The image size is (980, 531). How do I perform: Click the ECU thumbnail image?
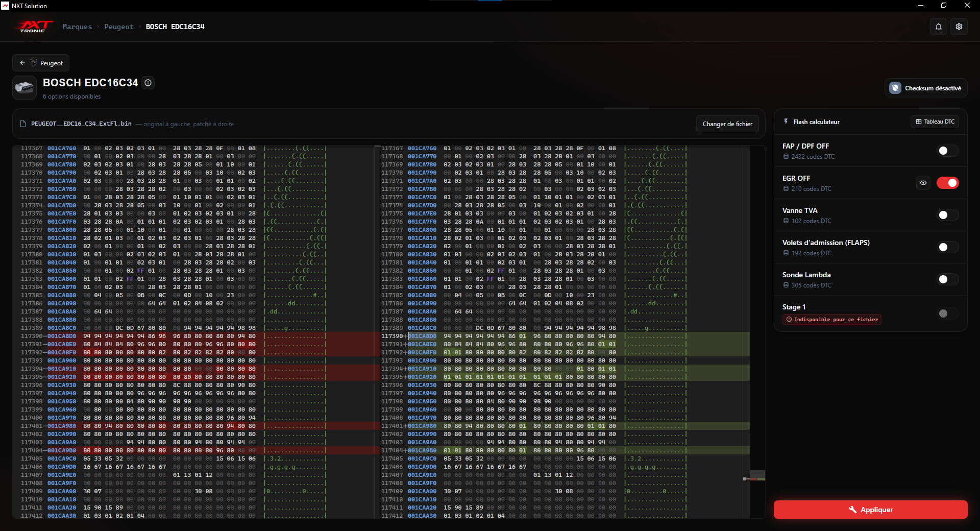point(24,88)
